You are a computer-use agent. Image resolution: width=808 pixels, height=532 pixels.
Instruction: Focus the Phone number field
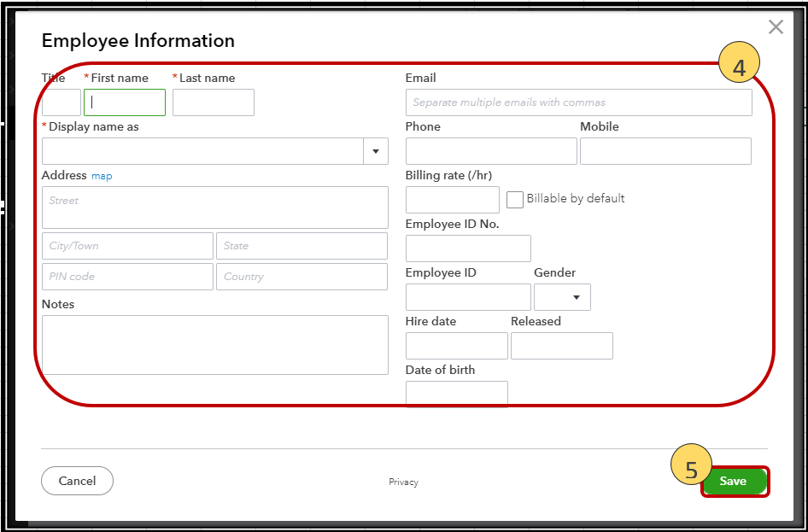click(491, 151)
